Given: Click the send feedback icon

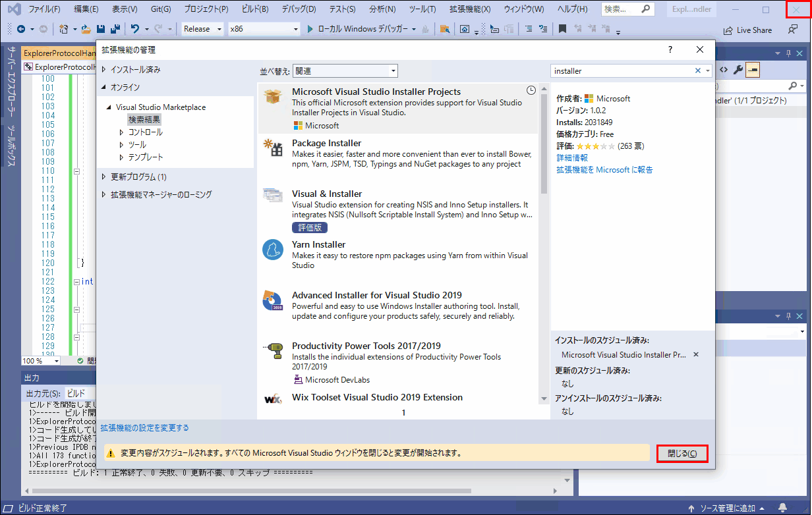Looking at the screenshot, I should click(x=793, y=30).
